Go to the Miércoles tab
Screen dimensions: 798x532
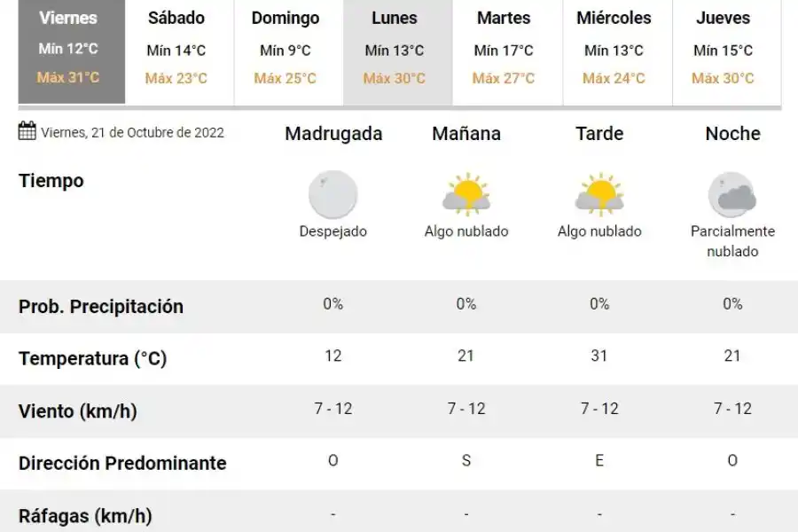click(614, 51)
